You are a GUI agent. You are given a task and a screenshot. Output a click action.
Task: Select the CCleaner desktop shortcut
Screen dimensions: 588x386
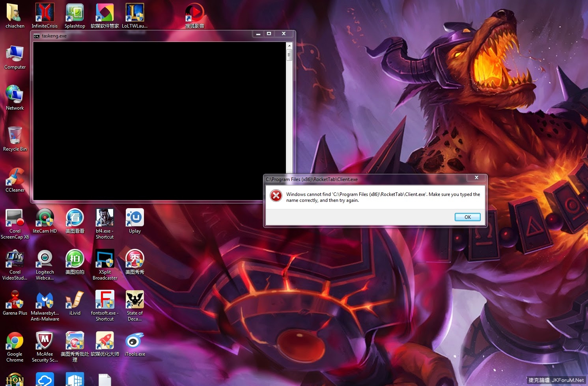coord(15,177)
